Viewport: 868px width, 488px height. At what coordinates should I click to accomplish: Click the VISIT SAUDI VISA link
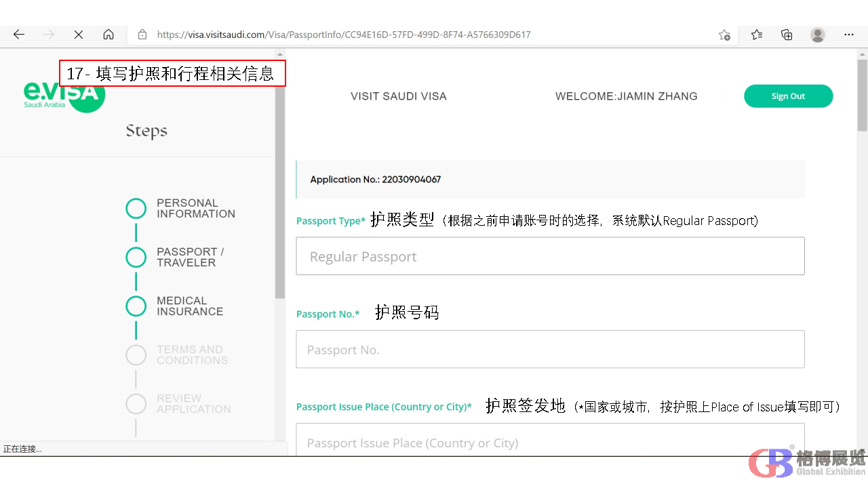tap(399, 96)
